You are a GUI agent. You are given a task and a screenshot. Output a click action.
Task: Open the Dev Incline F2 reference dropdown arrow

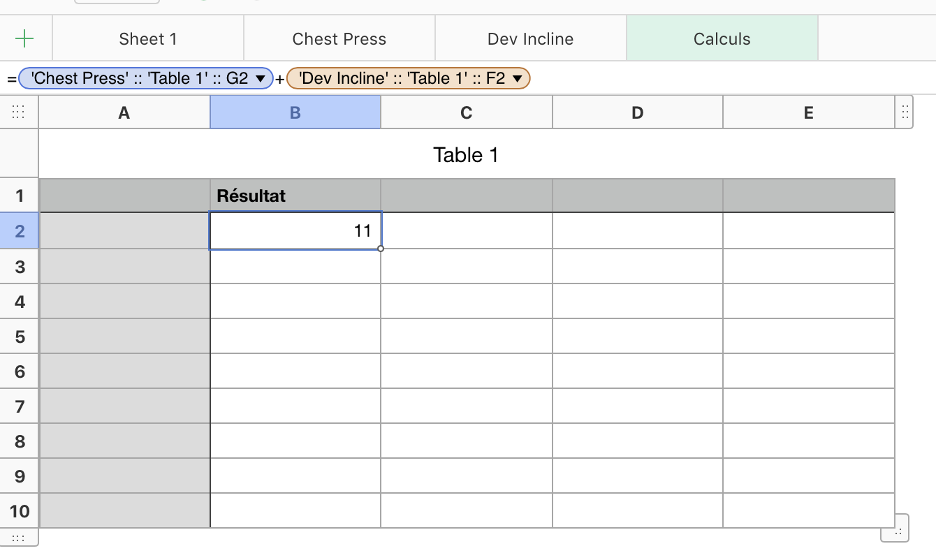pyautogui.click(x=517, y=79)
